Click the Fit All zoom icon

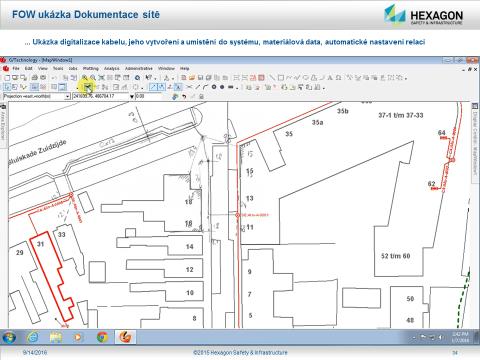[101, 78]
